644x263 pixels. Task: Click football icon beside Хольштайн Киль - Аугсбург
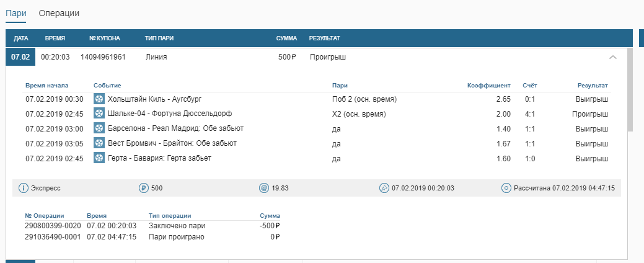tap(99, 99)
